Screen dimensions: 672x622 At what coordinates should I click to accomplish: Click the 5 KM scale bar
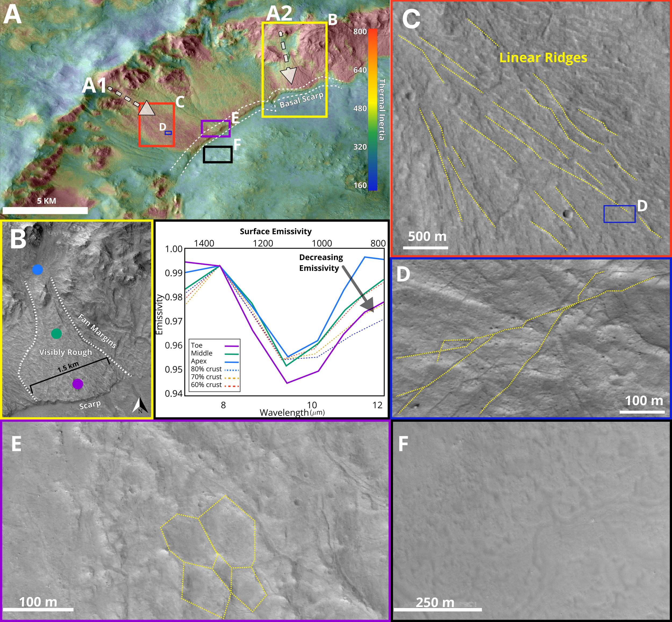click(45, 210)
